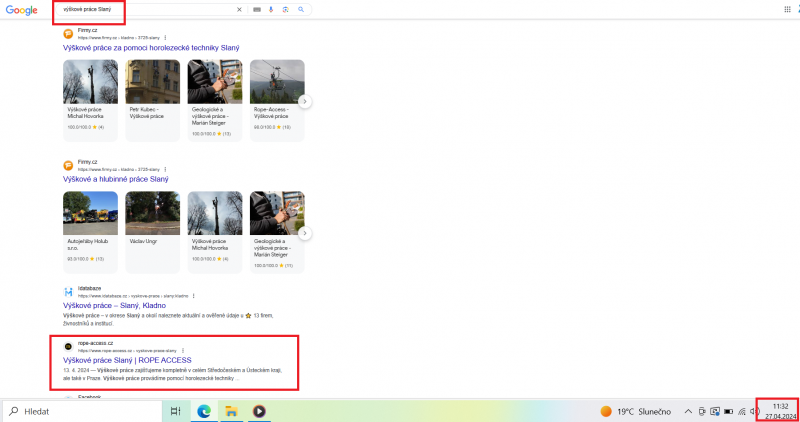The width and height of the screenshot is (800, 422).
Task: Click the Idatabaze favicon
Action: click(x=68, y=292)
